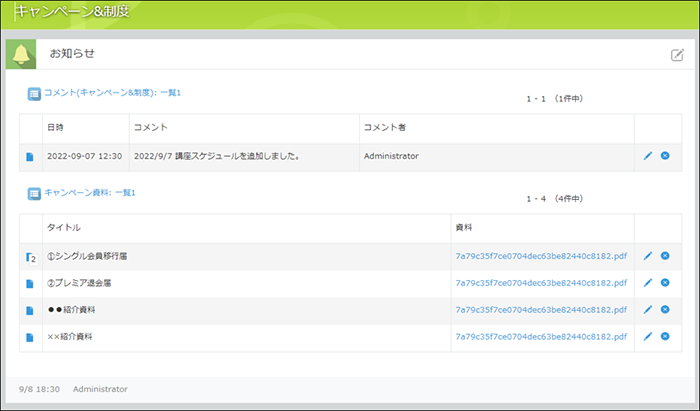Click the 日時 column header
Viewport: 700px width, 411px height.
(x=55, y=128)
